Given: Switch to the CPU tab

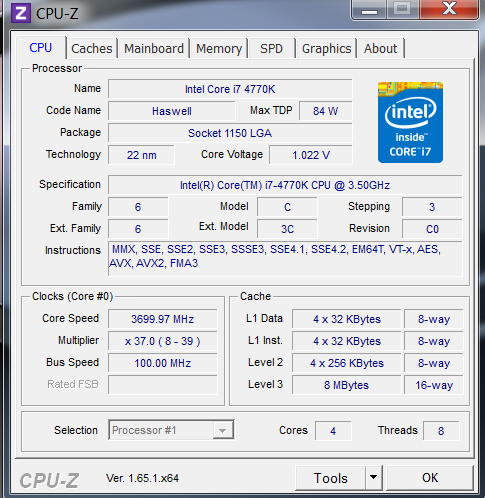Looking at the screenshot, I should (41, 48).
